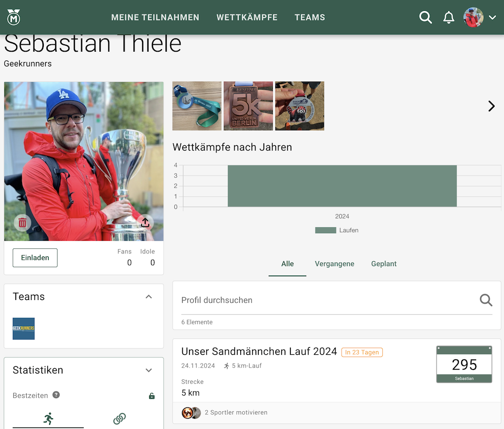Toggle the Bestzeiten privacy lock
The image size is (504, 429).
coord(152,396)
